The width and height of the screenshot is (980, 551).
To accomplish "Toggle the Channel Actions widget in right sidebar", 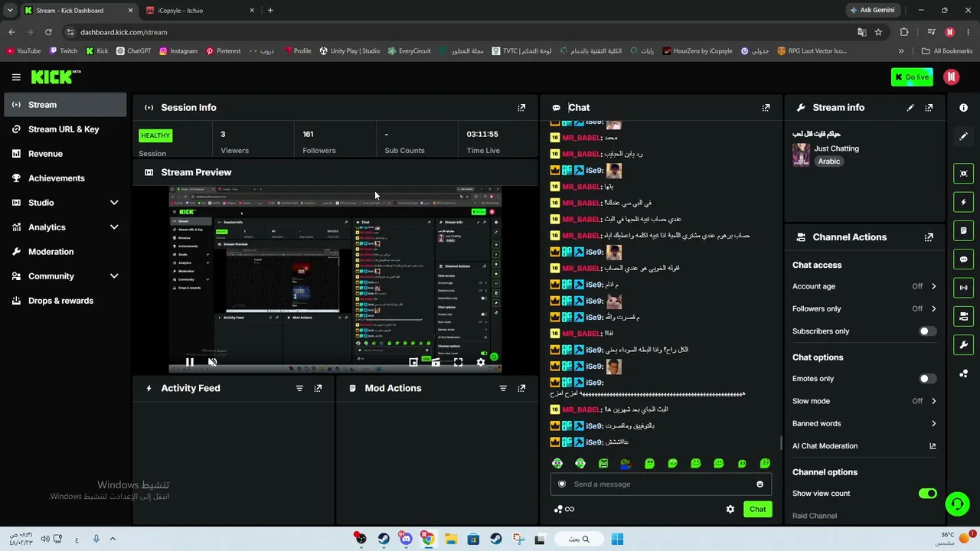I will (x=963, y=316).
